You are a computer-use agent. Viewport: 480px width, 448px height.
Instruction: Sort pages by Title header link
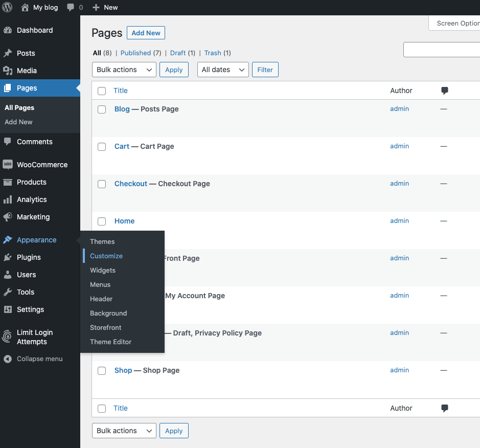click(121, 91)
